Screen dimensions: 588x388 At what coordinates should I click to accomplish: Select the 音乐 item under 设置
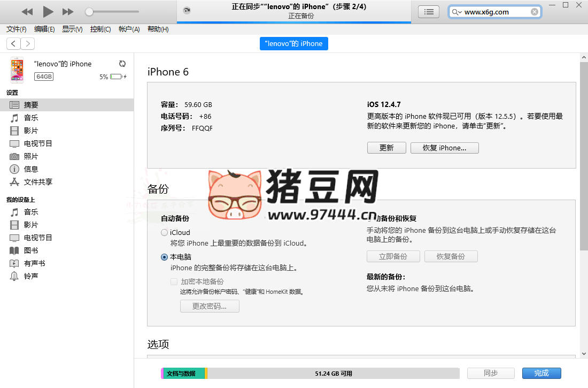(x=31, y=117)
